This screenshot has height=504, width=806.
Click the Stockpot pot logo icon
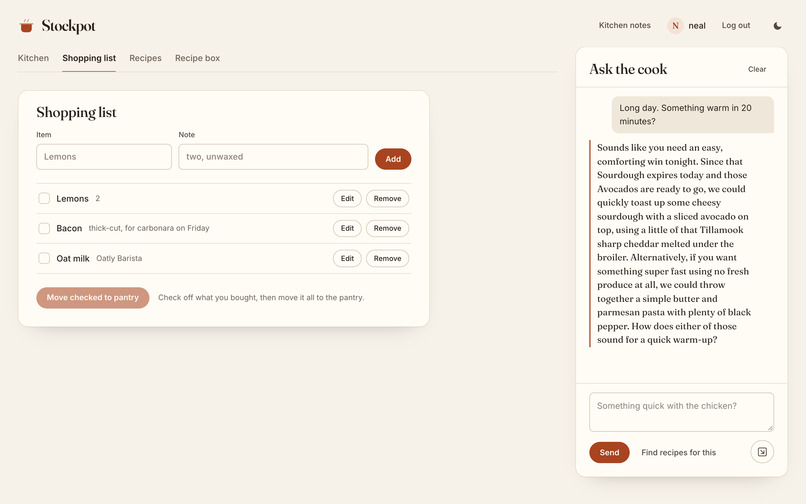[26, 26]
